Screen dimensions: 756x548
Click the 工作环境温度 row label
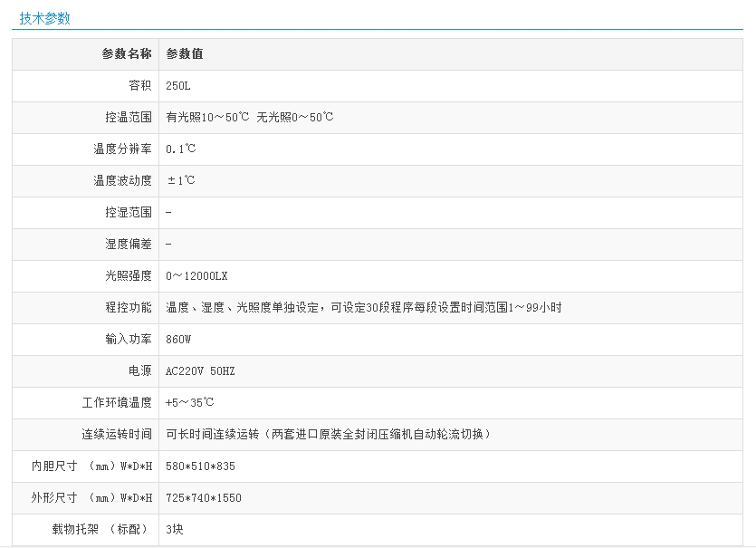tap(117, 403)
